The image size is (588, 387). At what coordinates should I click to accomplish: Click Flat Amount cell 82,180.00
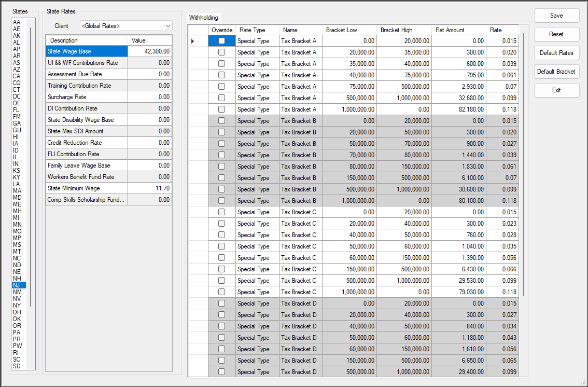tap(458, 109)
